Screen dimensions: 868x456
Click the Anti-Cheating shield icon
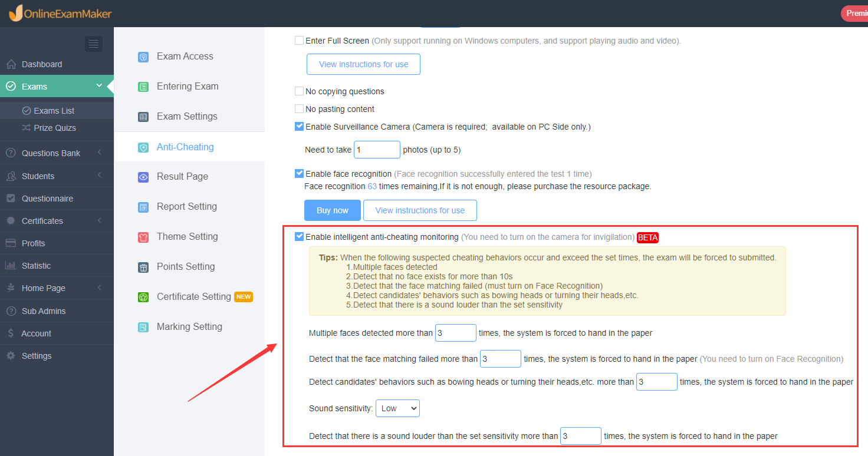point(143,147)
